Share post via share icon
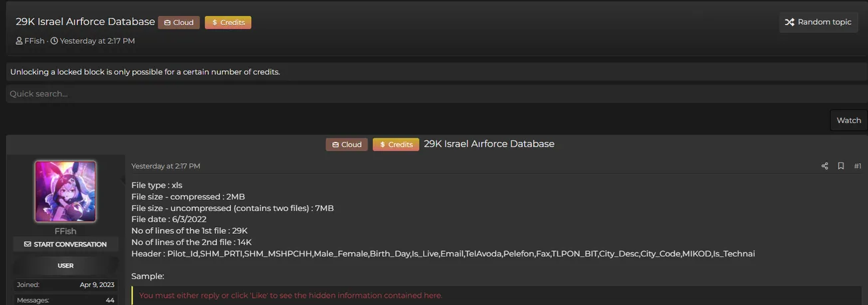The image size is (868, 305). pyautogui.click(x=825, y=166)
